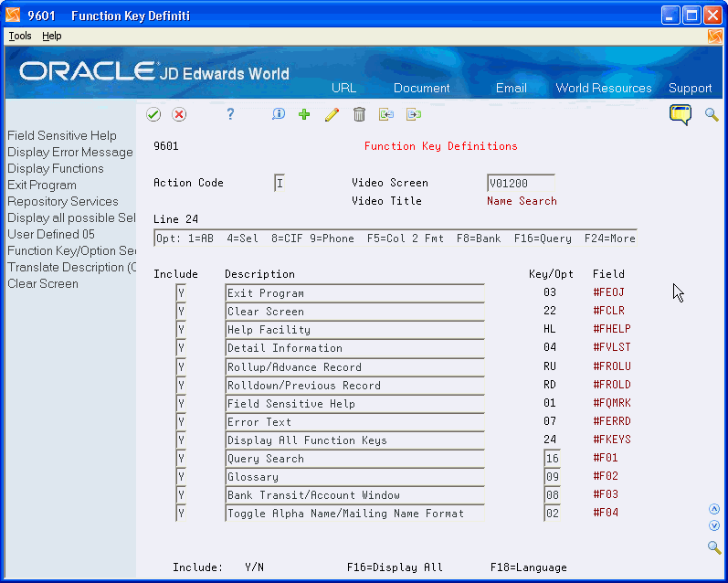Click the roll-down arrow icon
728x583 pixels.
(714, 525)
